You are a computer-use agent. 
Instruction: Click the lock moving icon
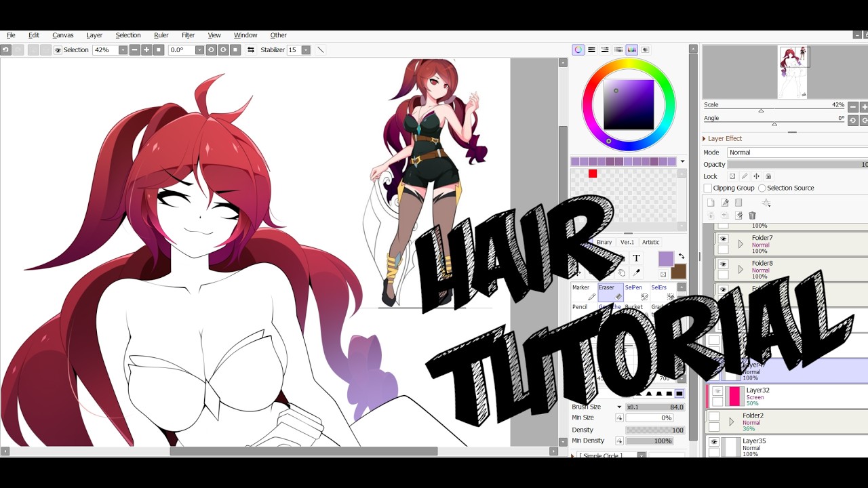click(x=756, y=176)
